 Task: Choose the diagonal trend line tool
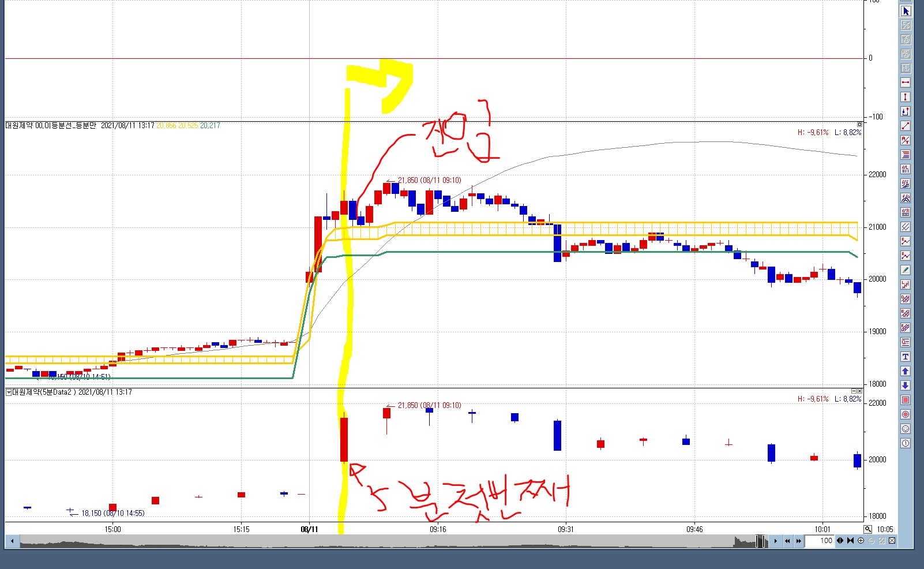pos(906,126)
